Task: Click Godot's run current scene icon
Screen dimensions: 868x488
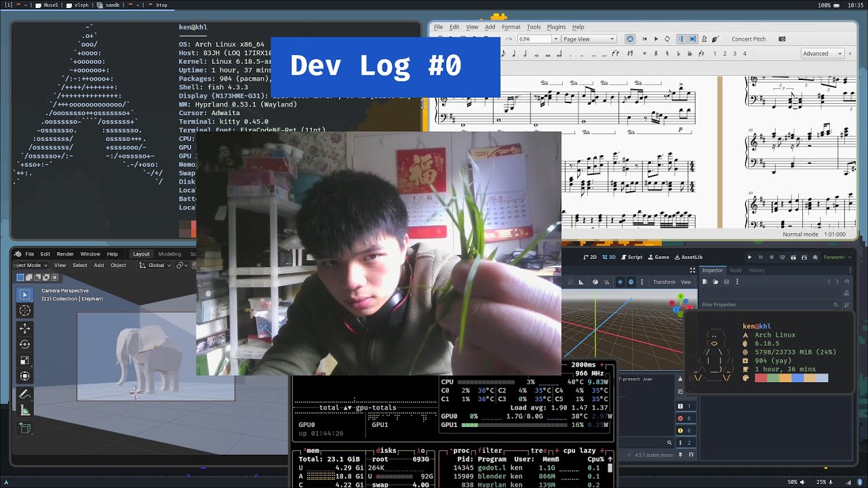Action: pyautogui.click(x=793, y=257)
